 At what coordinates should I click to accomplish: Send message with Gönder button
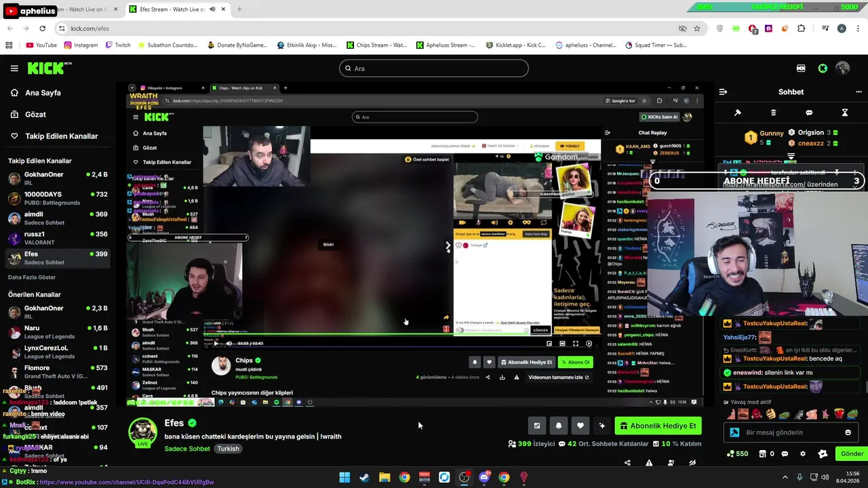[x=852, y=454]
